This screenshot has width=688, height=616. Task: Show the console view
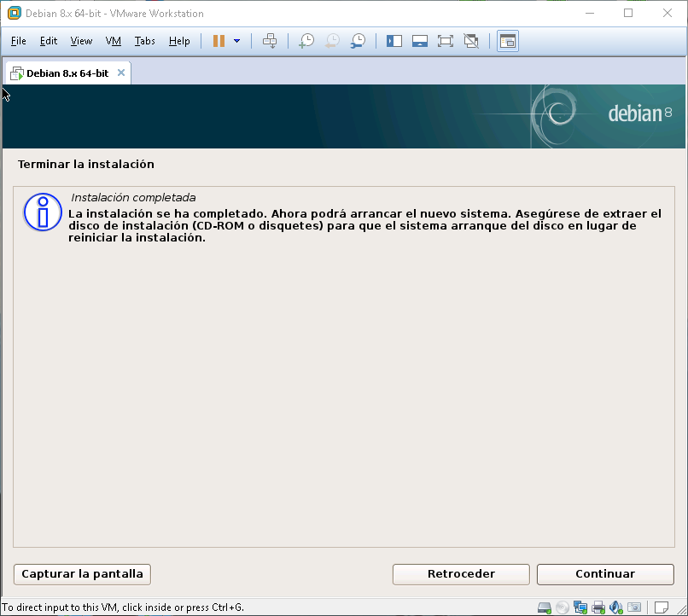(x=508, y=41)
